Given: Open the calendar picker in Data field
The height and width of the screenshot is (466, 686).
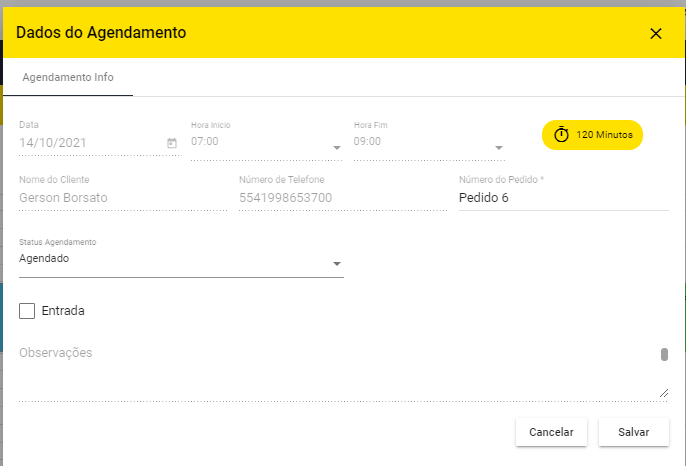Looking at the screenshot, I should point(172,143).
